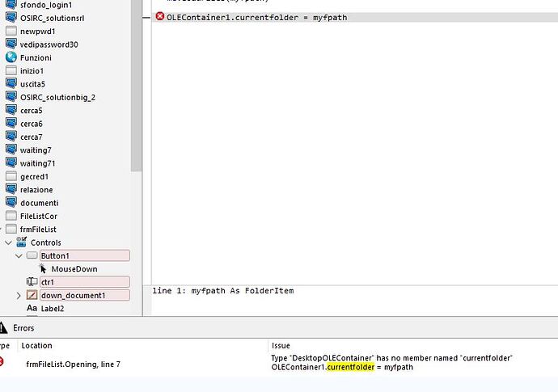Screen dimensions: 558x392
Task: Click the Location column header
Action: click(x=36, y=345)
